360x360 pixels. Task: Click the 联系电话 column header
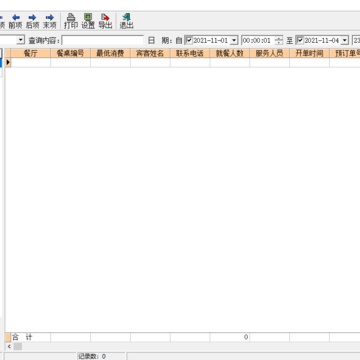[x=190, y=53]
